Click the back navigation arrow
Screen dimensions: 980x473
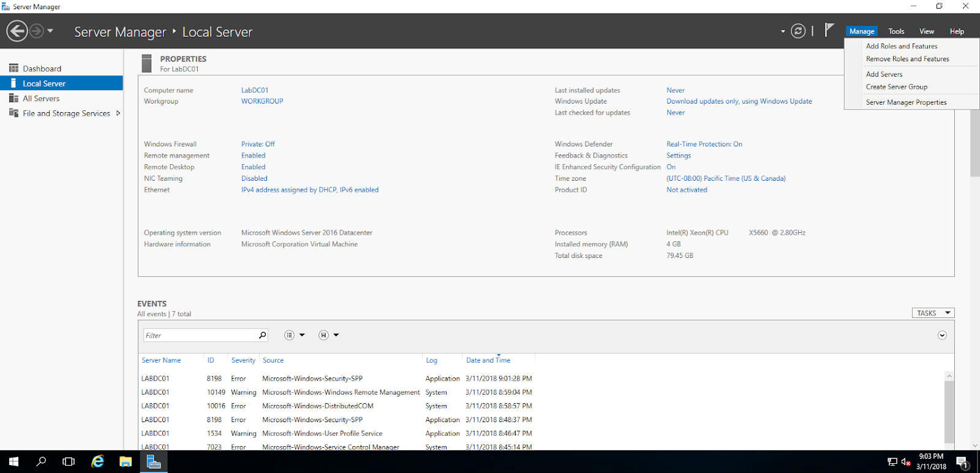(x=17, y=31)
